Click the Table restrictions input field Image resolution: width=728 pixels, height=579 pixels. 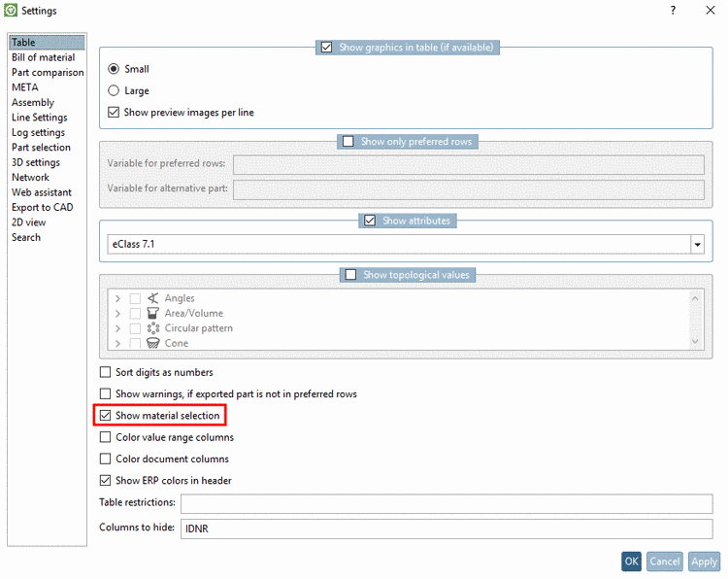tap(447, 504)
